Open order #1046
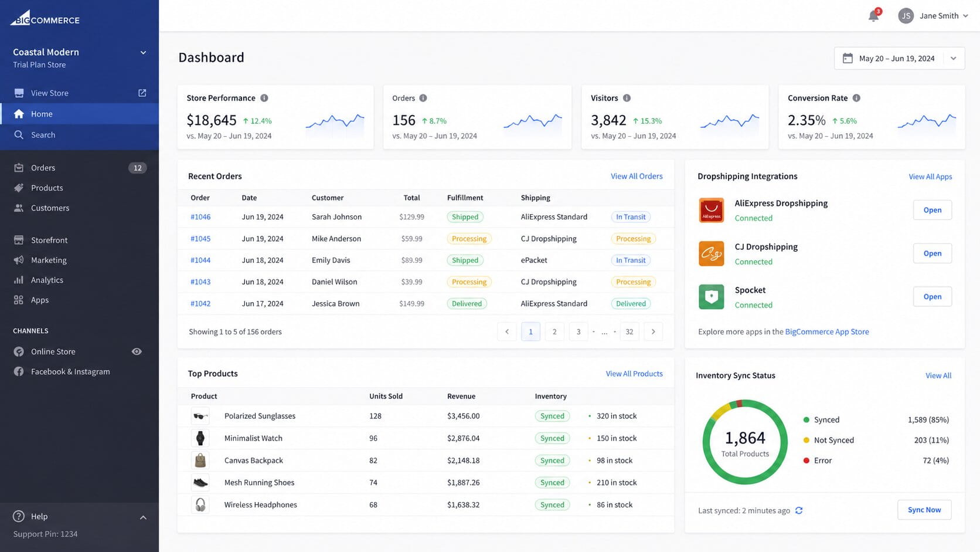The width and height of the screenshot is (980, 552). 200,217
